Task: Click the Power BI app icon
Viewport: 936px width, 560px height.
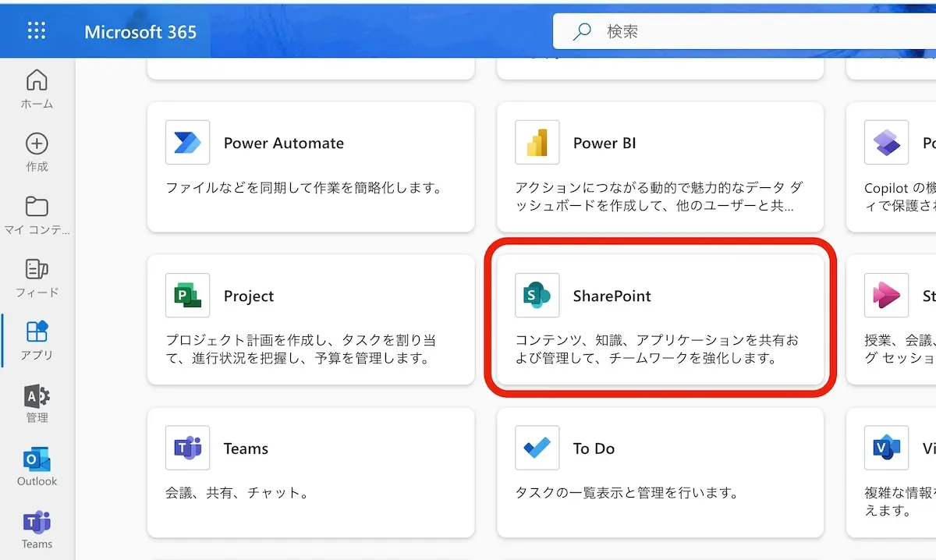Action: [537, 143]
